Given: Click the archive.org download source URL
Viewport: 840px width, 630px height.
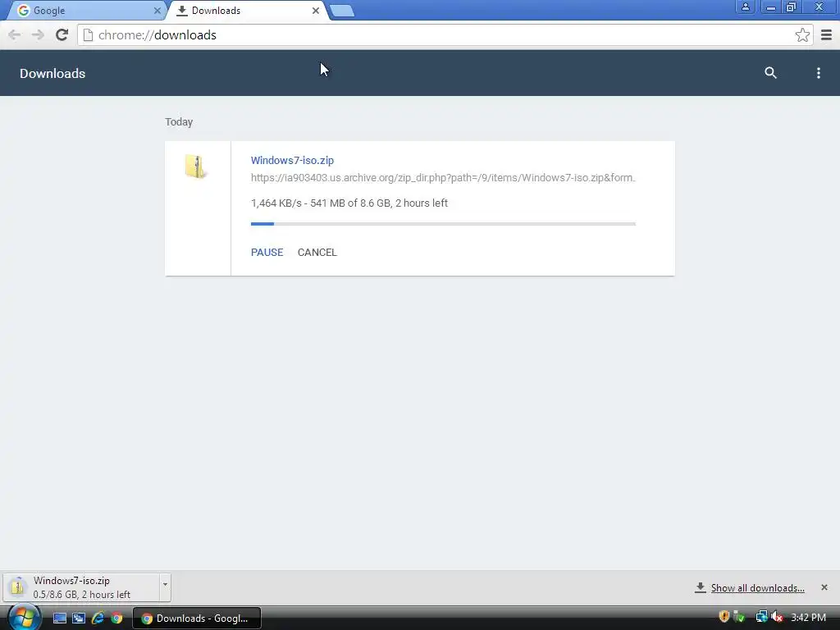Looking at the screenshot, I should (442, 178).
